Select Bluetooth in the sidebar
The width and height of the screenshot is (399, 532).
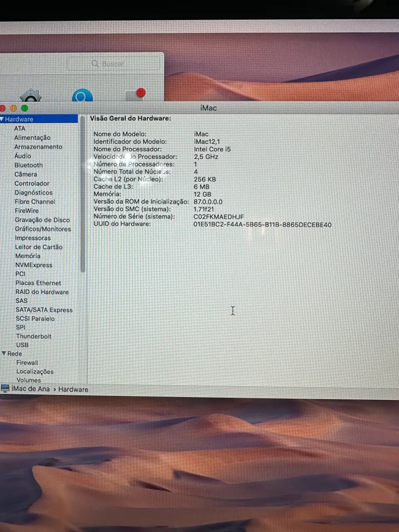click(29, 165)
